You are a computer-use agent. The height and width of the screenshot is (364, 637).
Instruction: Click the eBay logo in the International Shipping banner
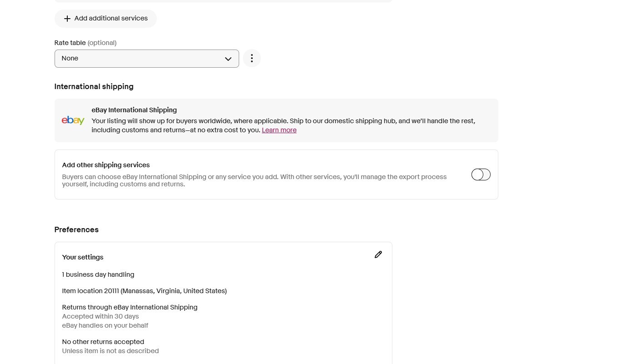tap(73, 120)
